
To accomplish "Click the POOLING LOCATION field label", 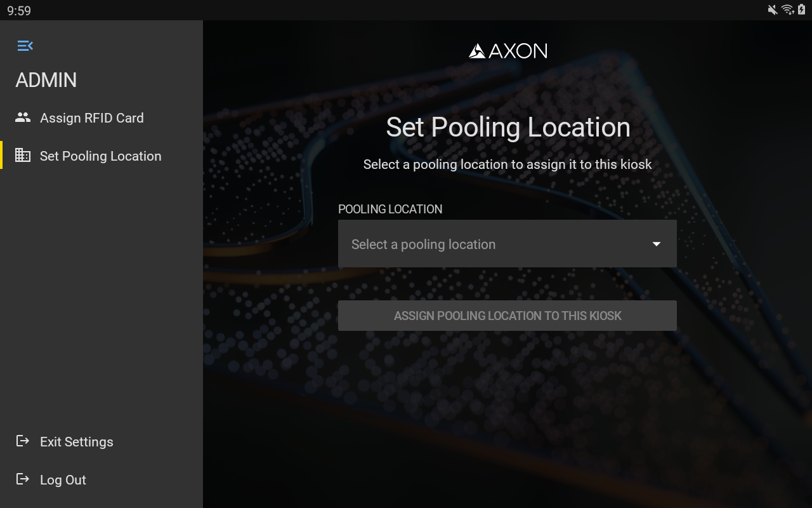I will (x=390, y=209).
